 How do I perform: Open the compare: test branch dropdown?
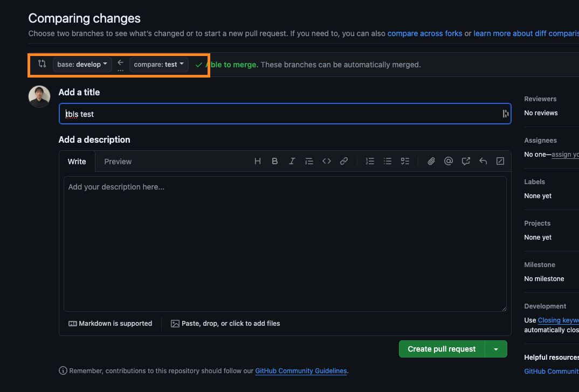pos(159,65)
